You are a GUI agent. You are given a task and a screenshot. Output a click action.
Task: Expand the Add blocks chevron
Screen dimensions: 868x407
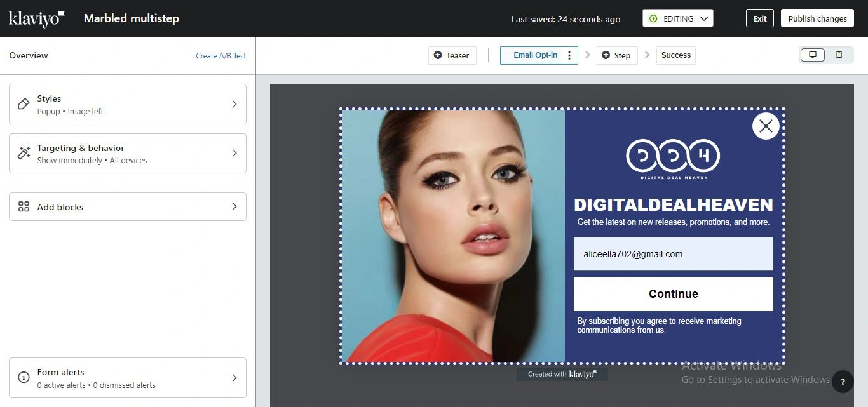pos(234,206)
